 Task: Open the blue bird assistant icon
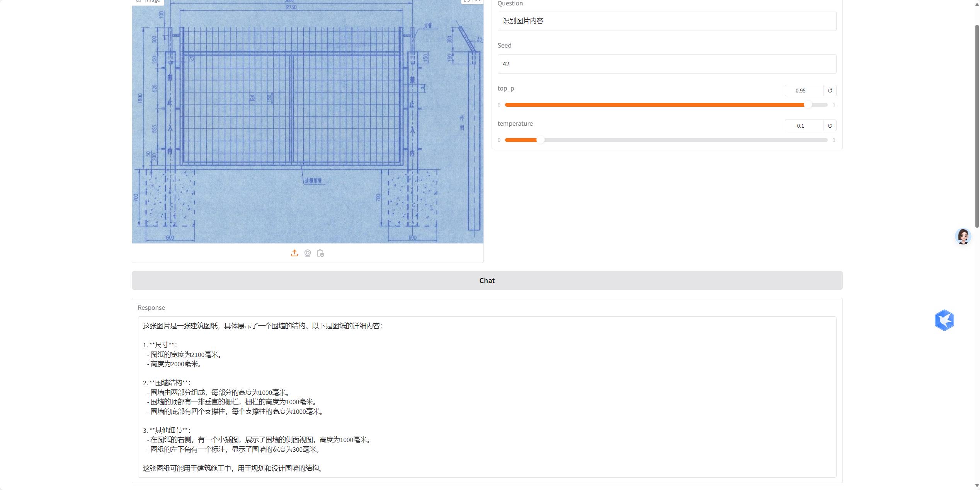(x=944, y=320)
